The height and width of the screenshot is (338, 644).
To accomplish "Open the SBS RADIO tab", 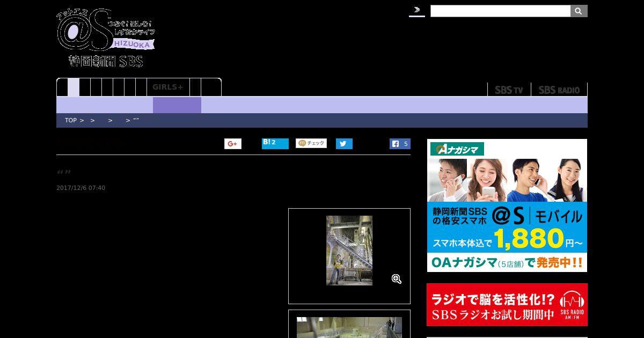I will 559,90.
